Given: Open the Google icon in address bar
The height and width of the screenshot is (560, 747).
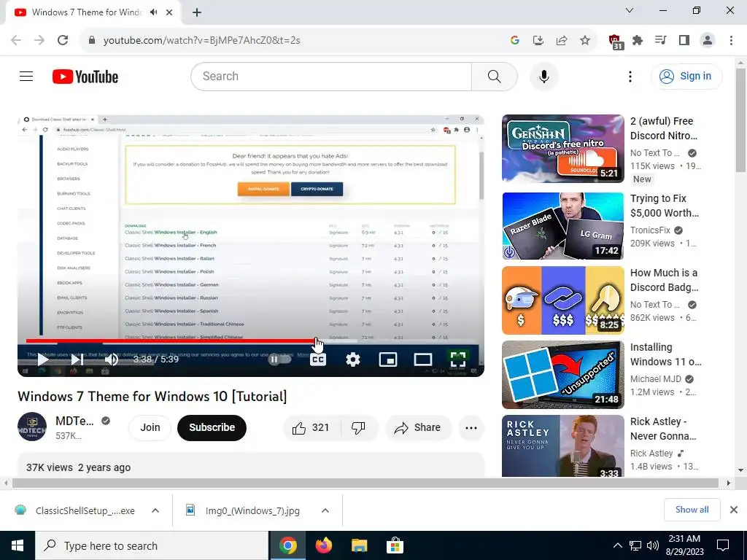Looking at the screenshot, I should click(x=514, y=41).
